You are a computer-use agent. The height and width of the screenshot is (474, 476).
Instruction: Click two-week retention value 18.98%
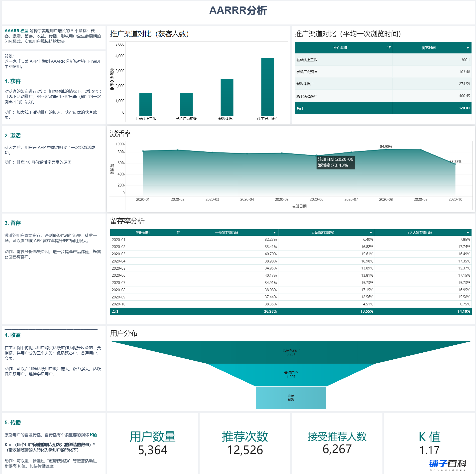point(367,261)
